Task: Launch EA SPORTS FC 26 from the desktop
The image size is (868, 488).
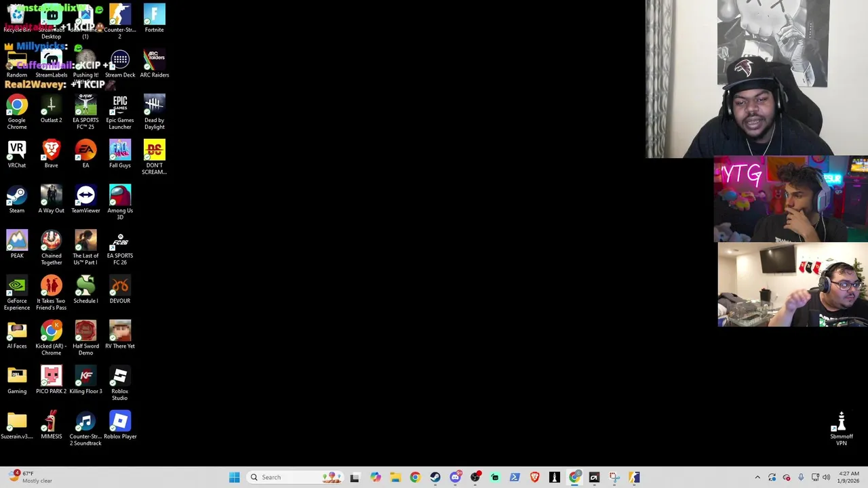Action: [120, 248]
